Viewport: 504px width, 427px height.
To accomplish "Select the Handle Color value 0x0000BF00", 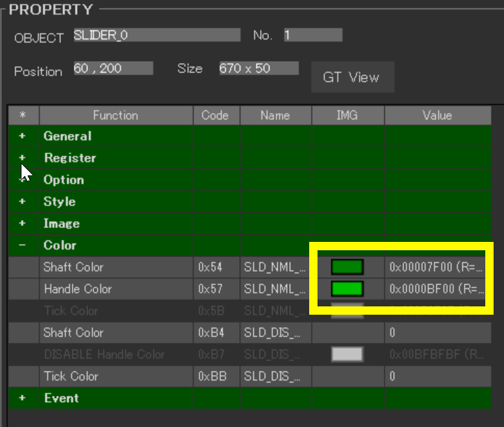I will coord(436,289).
